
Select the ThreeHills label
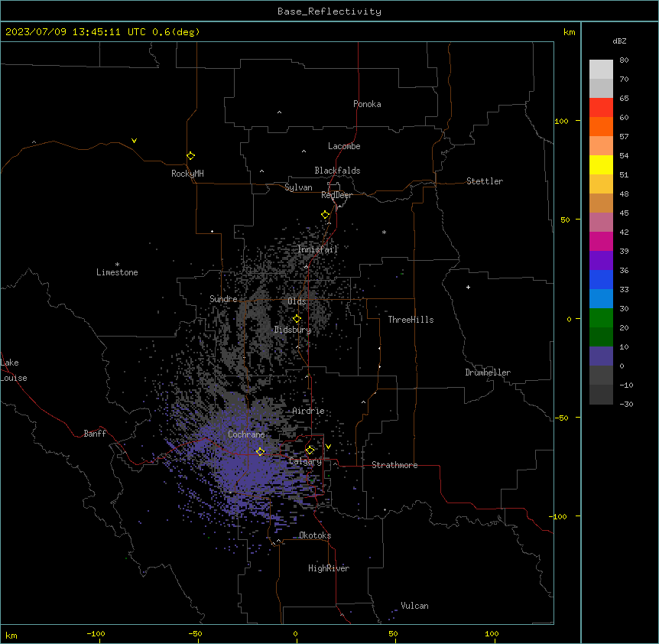tap(411, 320)
